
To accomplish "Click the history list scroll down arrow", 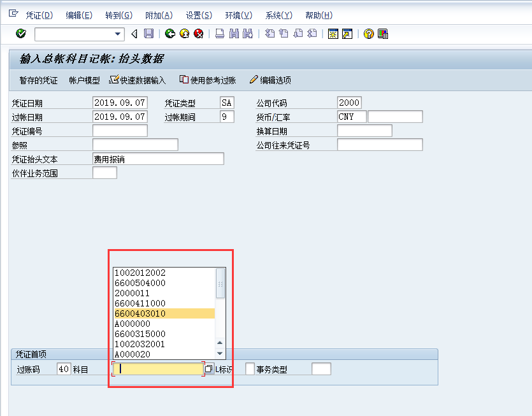I will [x=220, y=354].
